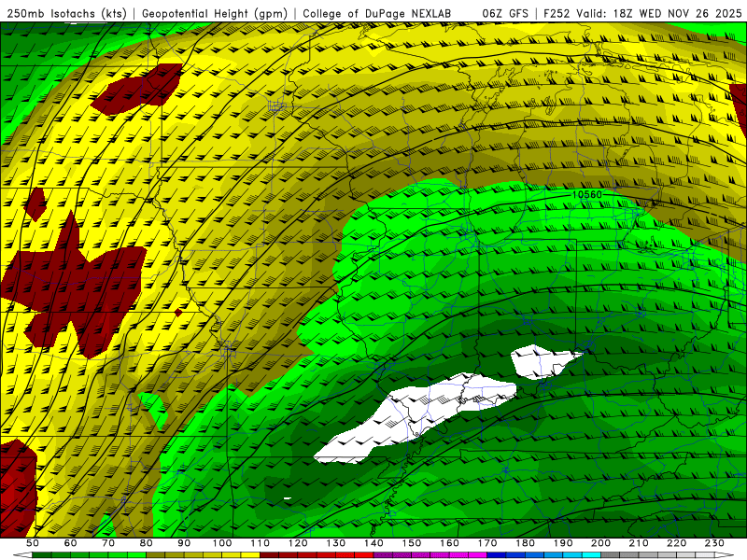Click the dark red swatch after 110
747x560 pixels.
pos(270,555)
